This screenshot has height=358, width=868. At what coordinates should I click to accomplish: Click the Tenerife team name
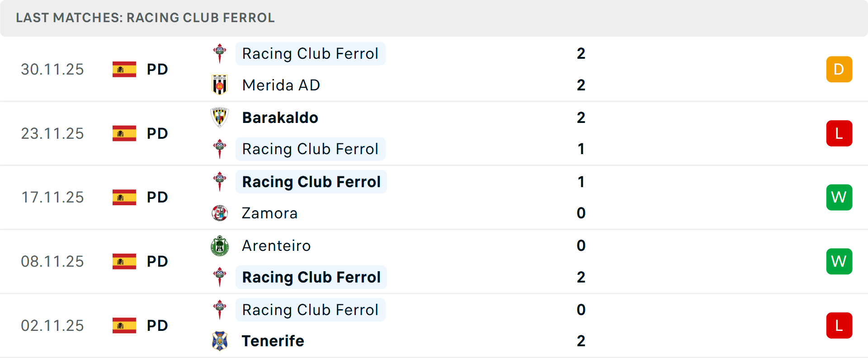(273, 341)
